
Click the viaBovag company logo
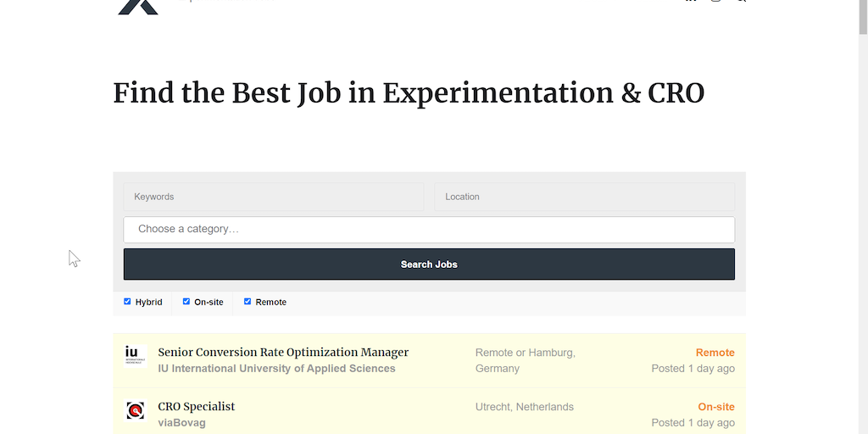coord(136,410)
